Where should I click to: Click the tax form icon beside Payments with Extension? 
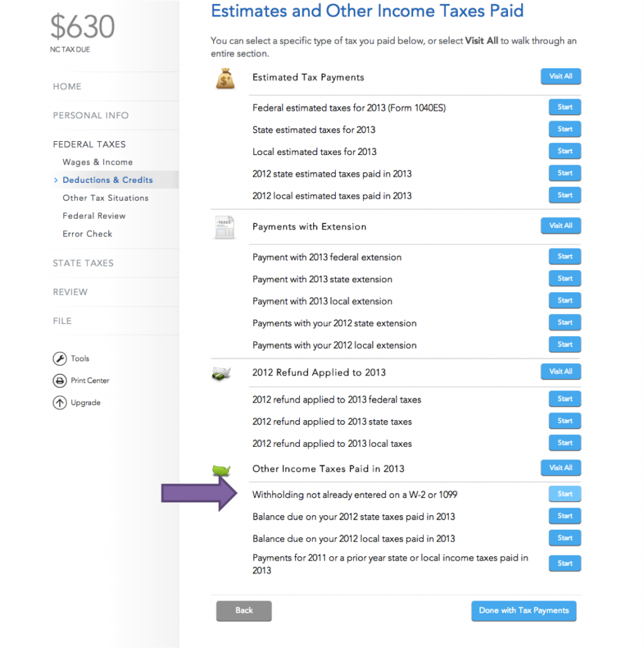(x=225, y=227)
